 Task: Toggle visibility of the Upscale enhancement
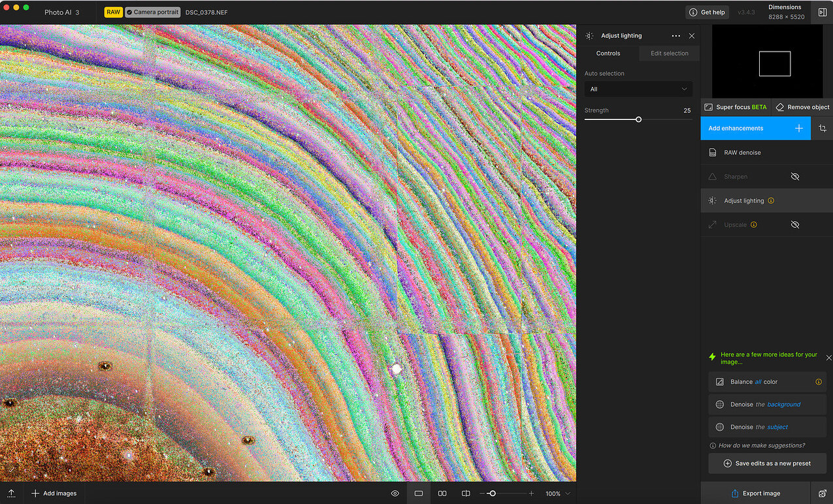click(794, 225)
